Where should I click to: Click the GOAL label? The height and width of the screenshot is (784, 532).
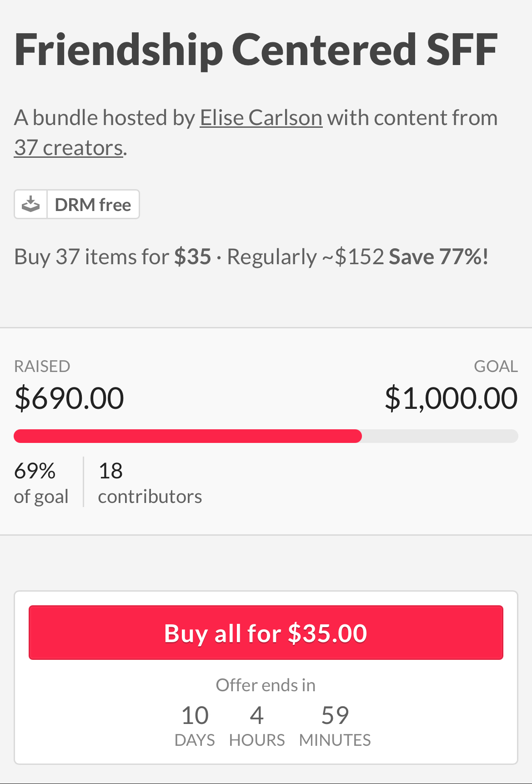point(496,366)
